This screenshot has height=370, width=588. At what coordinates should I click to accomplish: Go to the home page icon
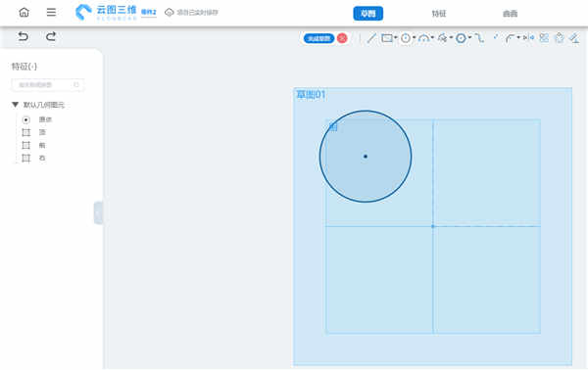pos(24,13)
